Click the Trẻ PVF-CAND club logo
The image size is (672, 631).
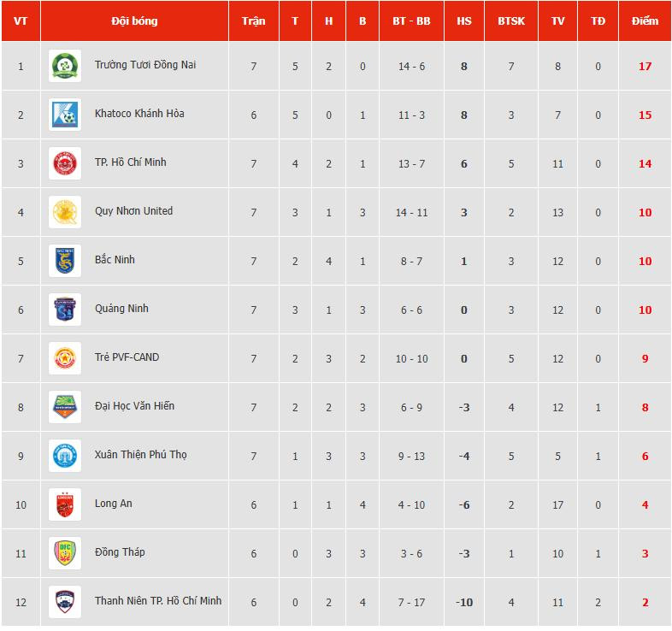(65, 358)
